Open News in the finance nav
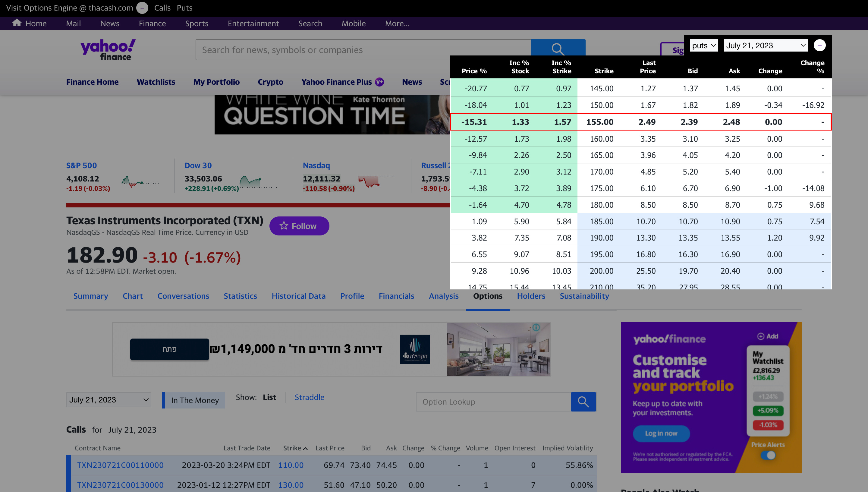The width and height of the screenshot is (868, 492). pos(412,82)
